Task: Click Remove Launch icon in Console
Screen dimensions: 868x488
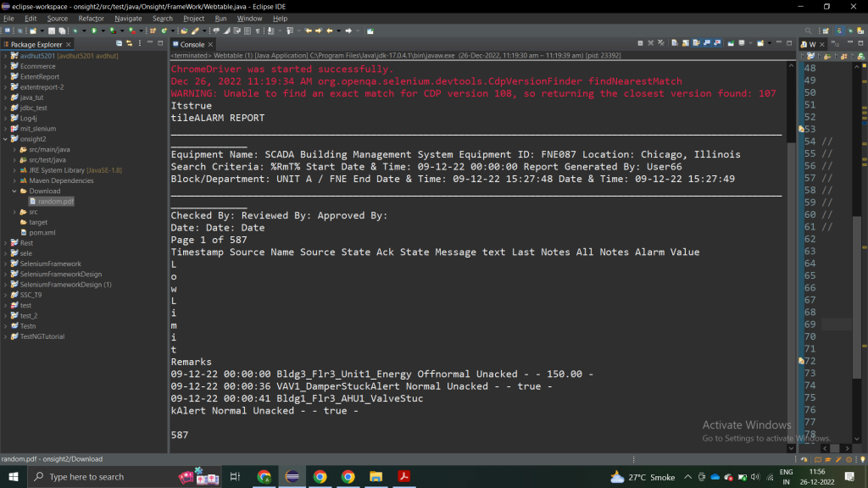Action: 650,43
